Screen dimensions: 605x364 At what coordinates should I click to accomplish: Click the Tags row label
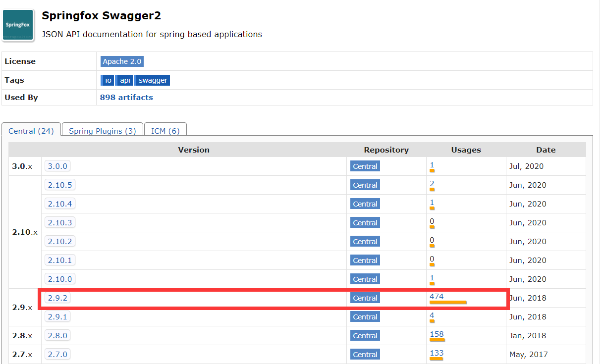pos(14,80)
